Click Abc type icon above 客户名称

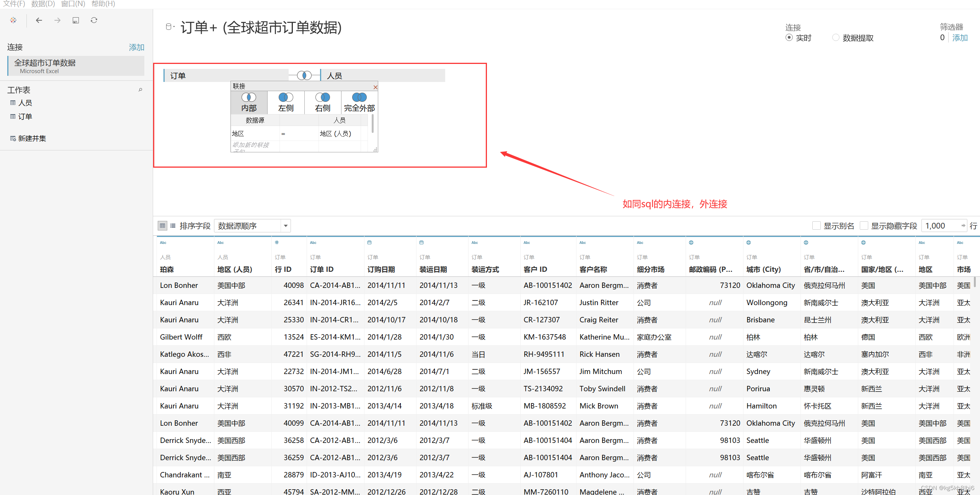pyautogui.click(x=583, y=243)
